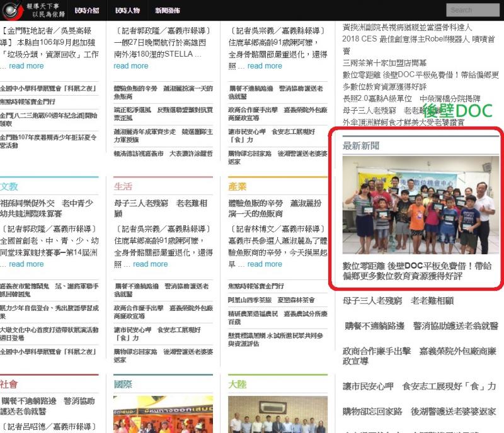Click the 最新新聞 featured photo thumbnail

[419, 206]
